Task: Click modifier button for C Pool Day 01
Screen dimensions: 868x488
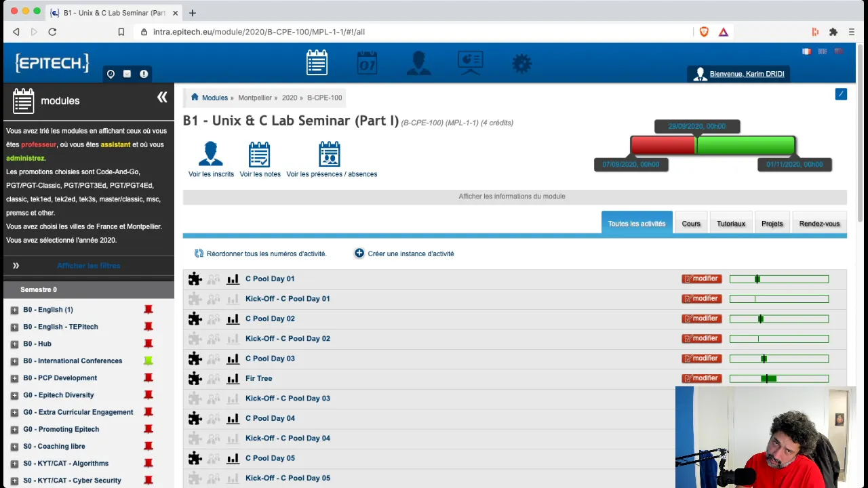Action: click(702, 279)
